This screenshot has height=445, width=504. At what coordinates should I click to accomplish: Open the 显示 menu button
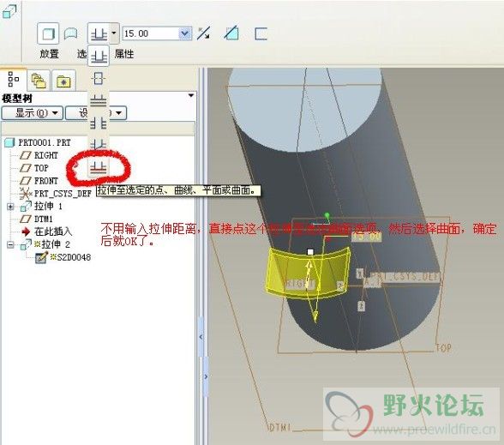click(x=33, y=113)
